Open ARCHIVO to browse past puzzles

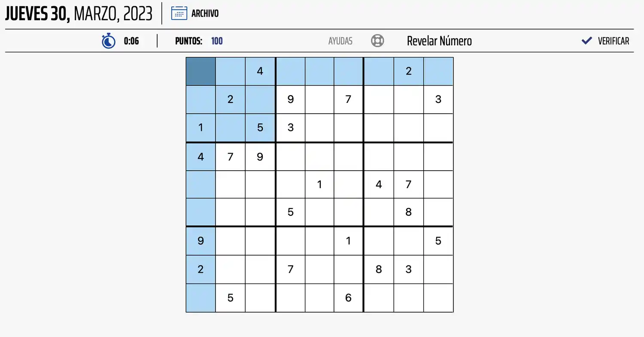click(205, 13)
